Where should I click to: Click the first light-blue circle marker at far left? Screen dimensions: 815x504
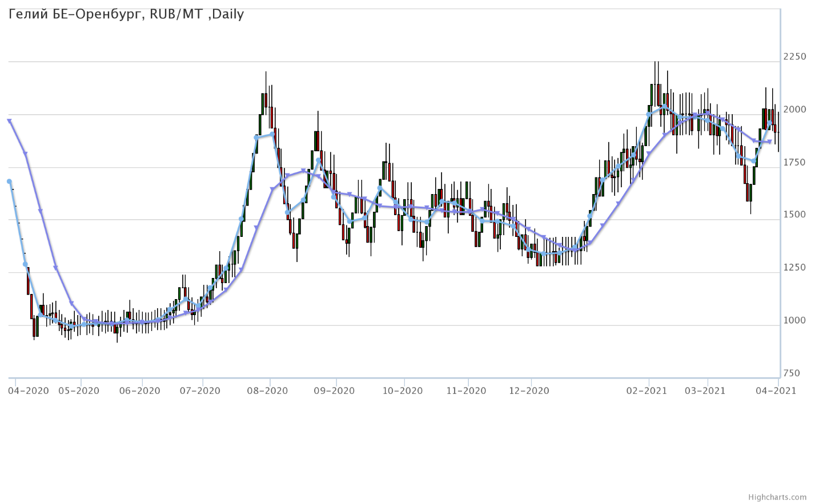[x=9, y=182]
